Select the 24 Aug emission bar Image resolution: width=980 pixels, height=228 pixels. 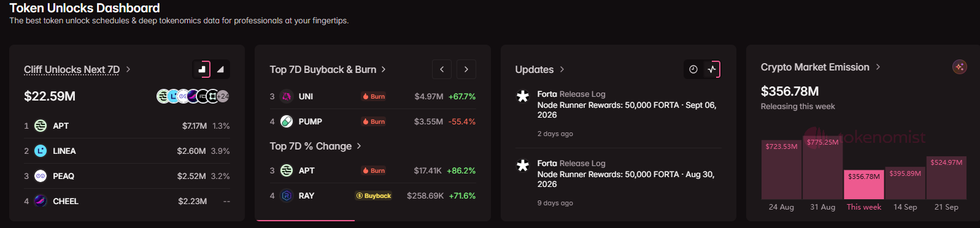781,170
